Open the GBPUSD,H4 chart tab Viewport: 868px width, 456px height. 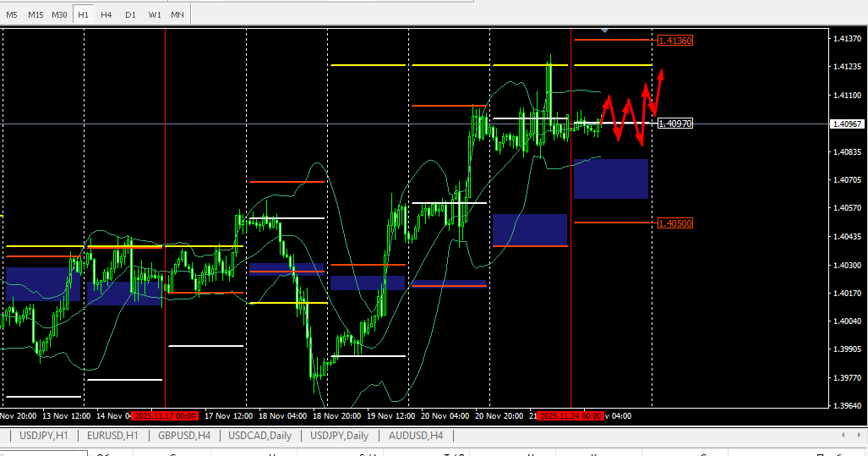[184, 436]
